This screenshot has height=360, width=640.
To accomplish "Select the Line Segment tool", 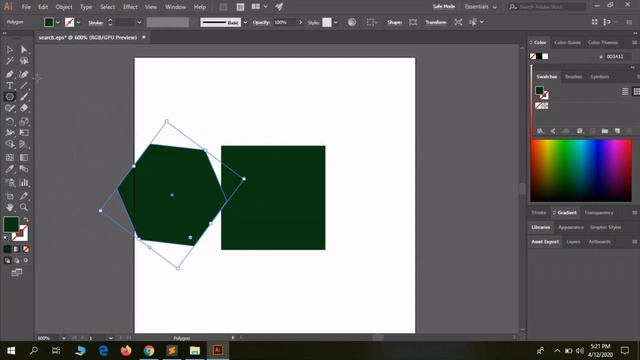I will [x=24, y=86].
